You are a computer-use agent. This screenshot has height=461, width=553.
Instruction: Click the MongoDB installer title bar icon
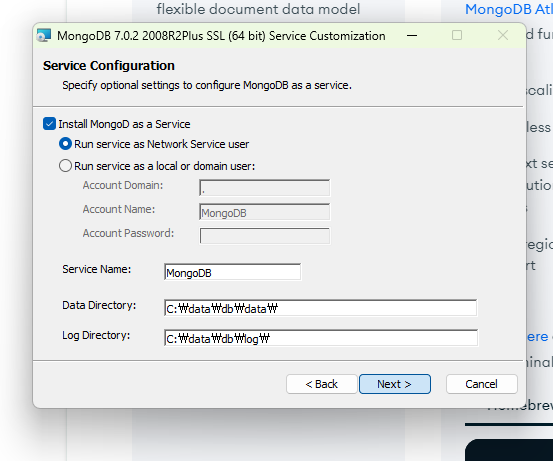(x=44, y=36)
